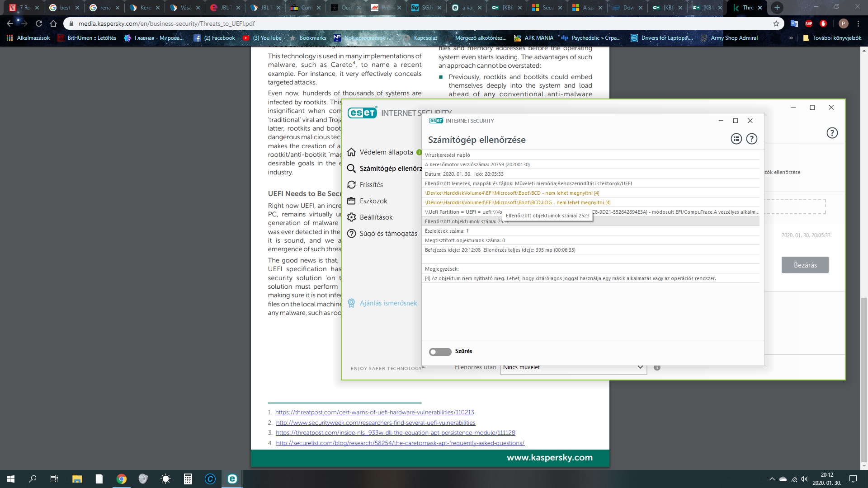Switch to the Threats_to_UEFI.pdf tab
Viewport: 868px width, 488px height.
[748, 8]
